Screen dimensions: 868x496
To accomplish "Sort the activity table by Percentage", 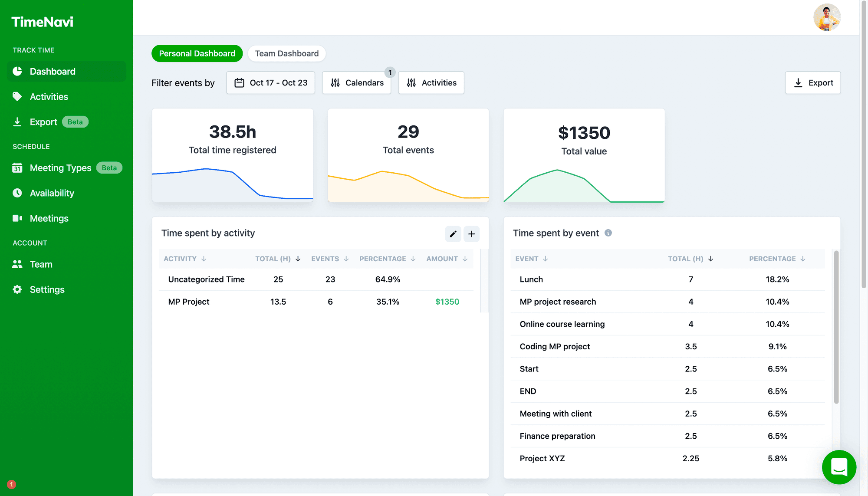I will click(x=388, y=259).
